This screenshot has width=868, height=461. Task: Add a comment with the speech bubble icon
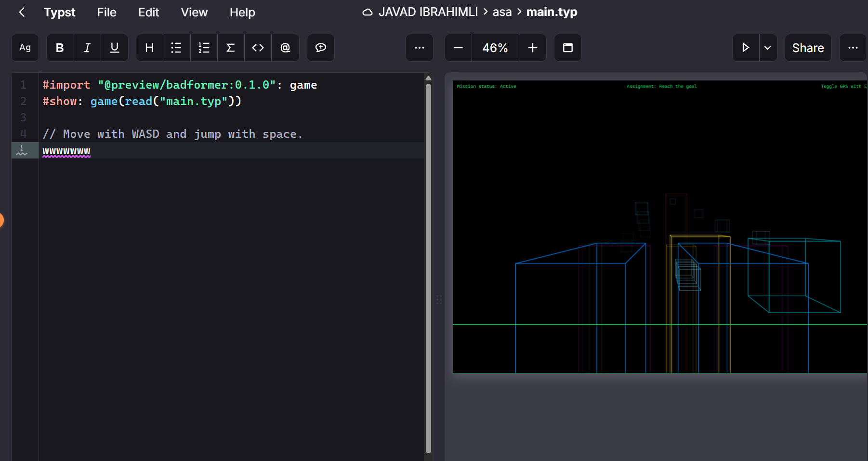320,48
